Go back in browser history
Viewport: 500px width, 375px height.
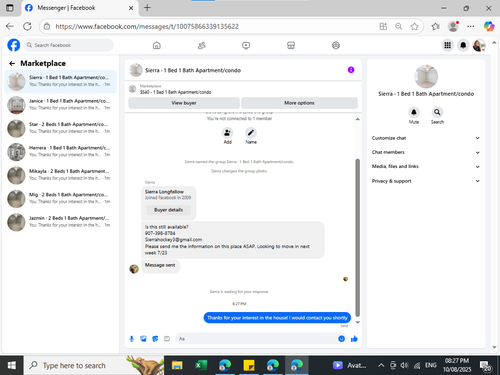(10, 26)
